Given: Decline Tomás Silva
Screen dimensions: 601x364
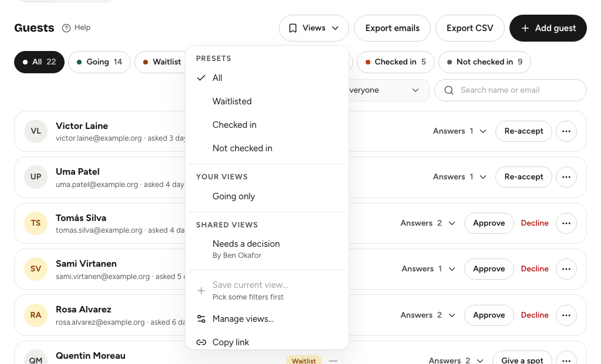Looking at the screenshot, I should [x=535, y=223].
